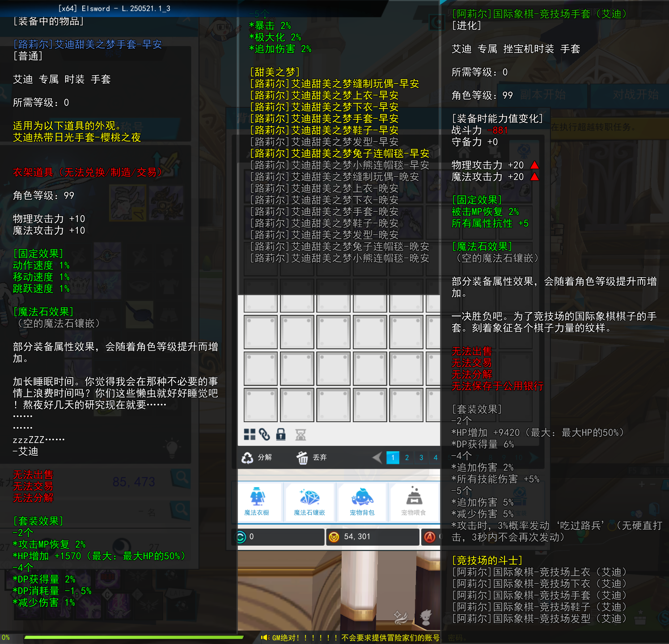Image resolution: width=669 pixels, height=644 pixels.
Task: Select inventory page 1
Action: pos(393,458)
